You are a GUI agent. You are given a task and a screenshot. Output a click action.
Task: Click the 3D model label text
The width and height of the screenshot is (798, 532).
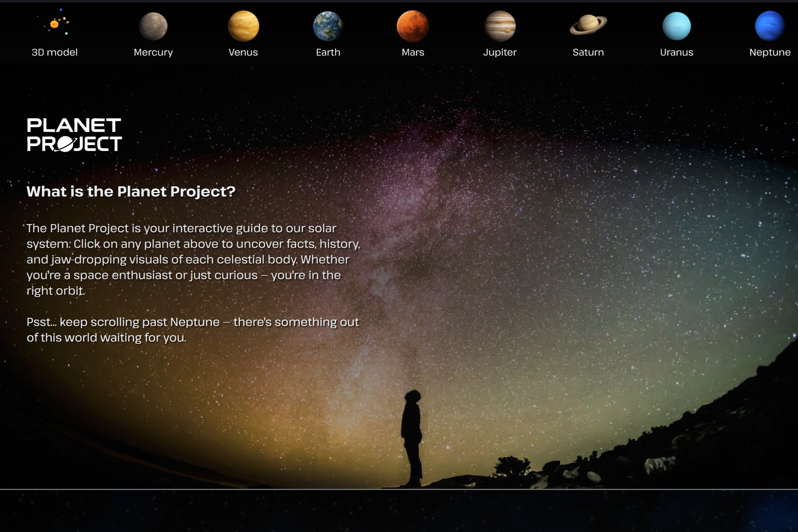point(55,52)
